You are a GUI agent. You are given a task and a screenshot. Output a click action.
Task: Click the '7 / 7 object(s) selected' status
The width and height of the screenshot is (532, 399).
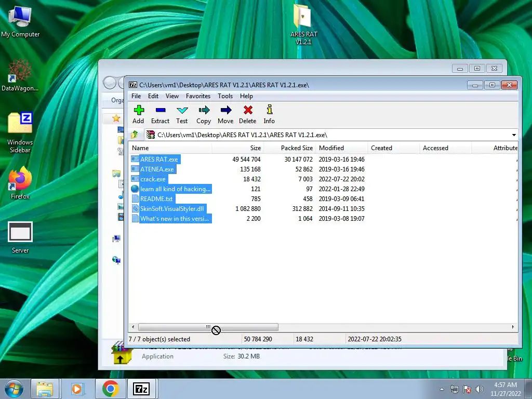pos(159,339)
